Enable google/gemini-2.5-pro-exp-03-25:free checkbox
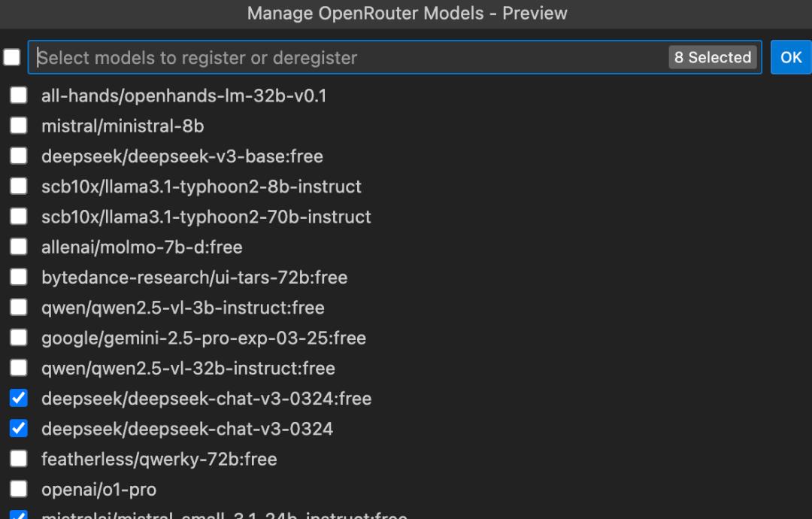Screen dimensions: 812x519 (19, 338)
